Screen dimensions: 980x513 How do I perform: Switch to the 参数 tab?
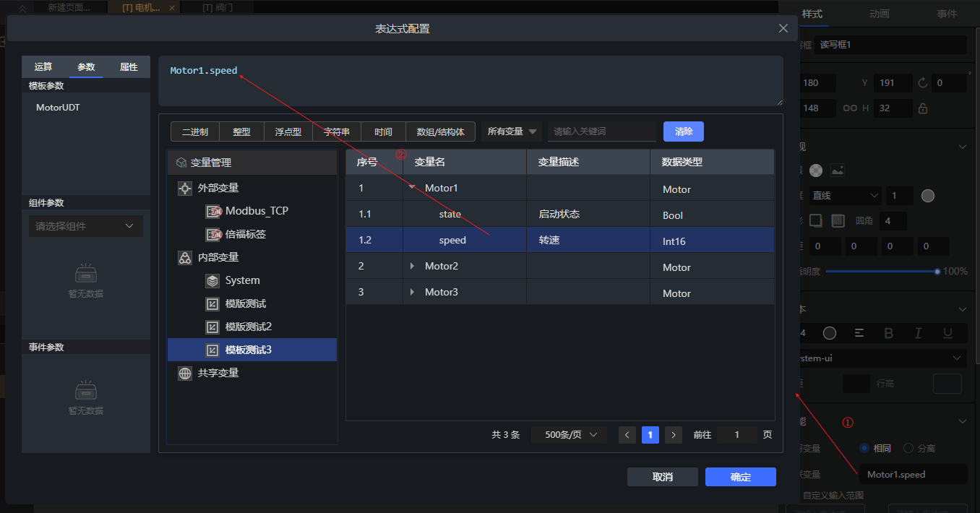click(x=86, y=66)
